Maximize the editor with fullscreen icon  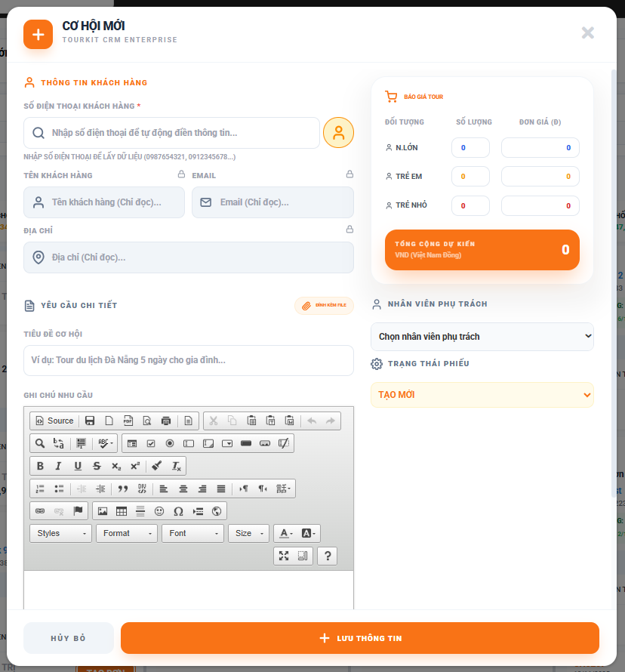pyautogui.click(x=284, y=556)
